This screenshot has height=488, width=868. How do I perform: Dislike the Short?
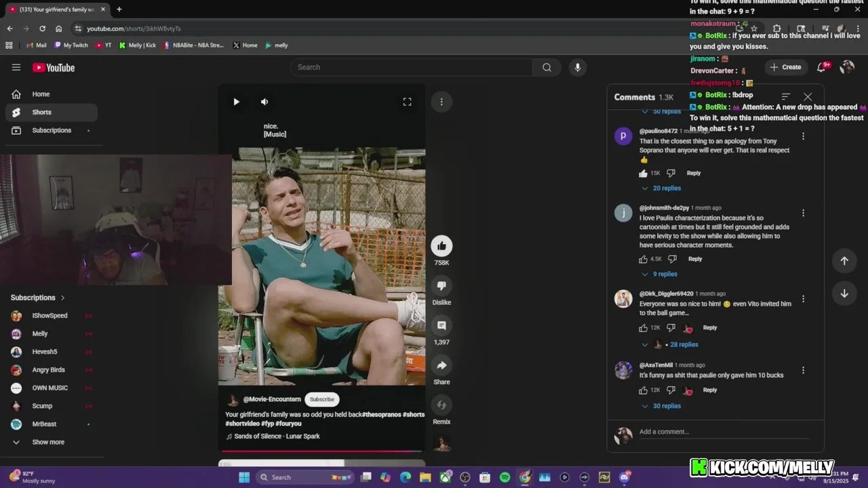click(441, 286)
